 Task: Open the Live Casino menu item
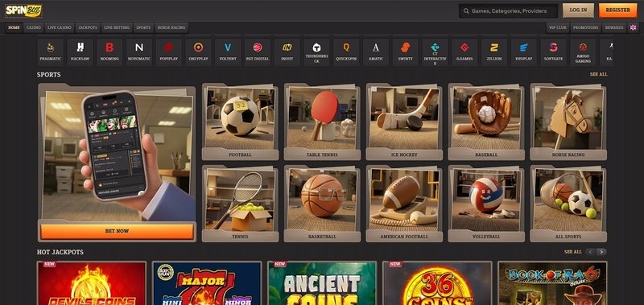pyautogui.click(x=60, y=27)
